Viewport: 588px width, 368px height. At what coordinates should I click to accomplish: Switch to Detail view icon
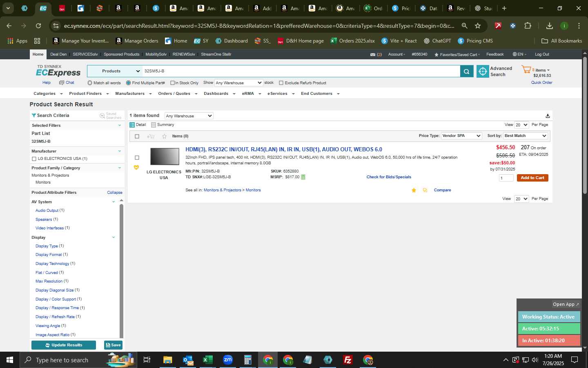pyautogui.click(x=132, y=125)
